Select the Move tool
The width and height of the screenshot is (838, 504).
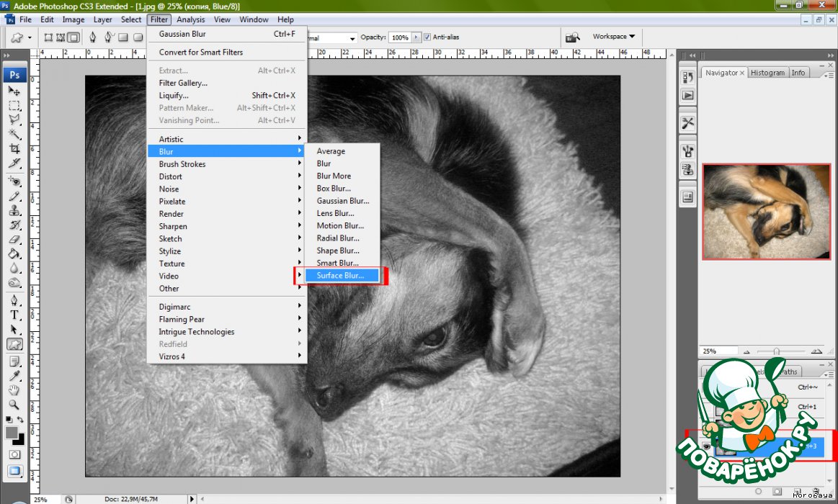14,91
